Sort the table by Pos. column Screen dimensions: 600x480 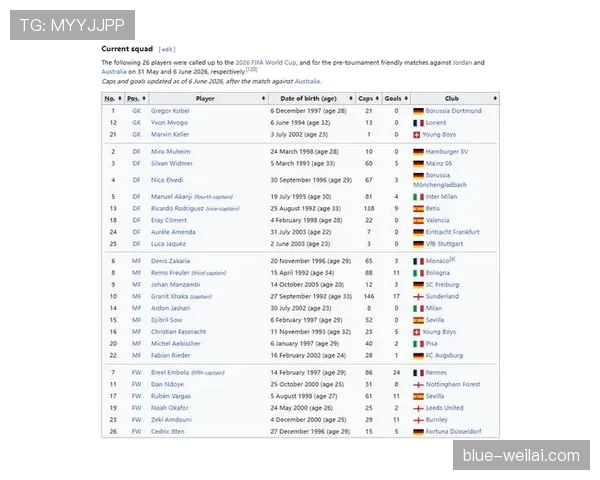point(144,98)
